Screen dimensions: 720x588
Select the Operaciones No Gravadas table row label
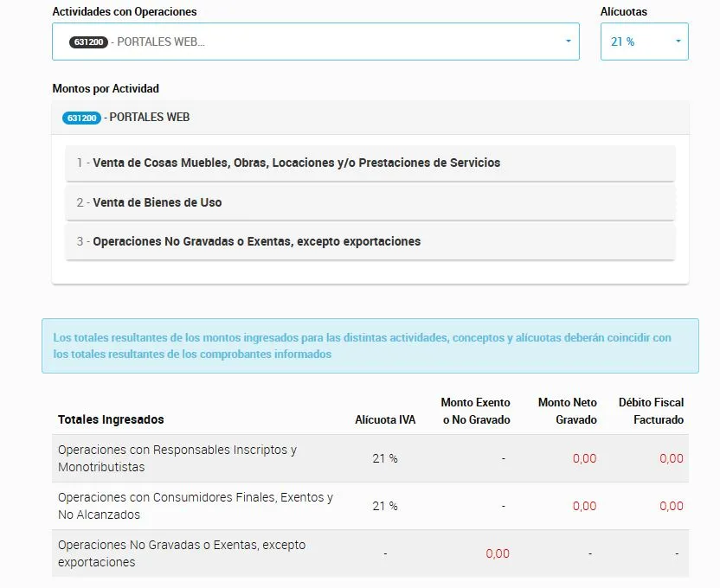click(x=182, y=553)
